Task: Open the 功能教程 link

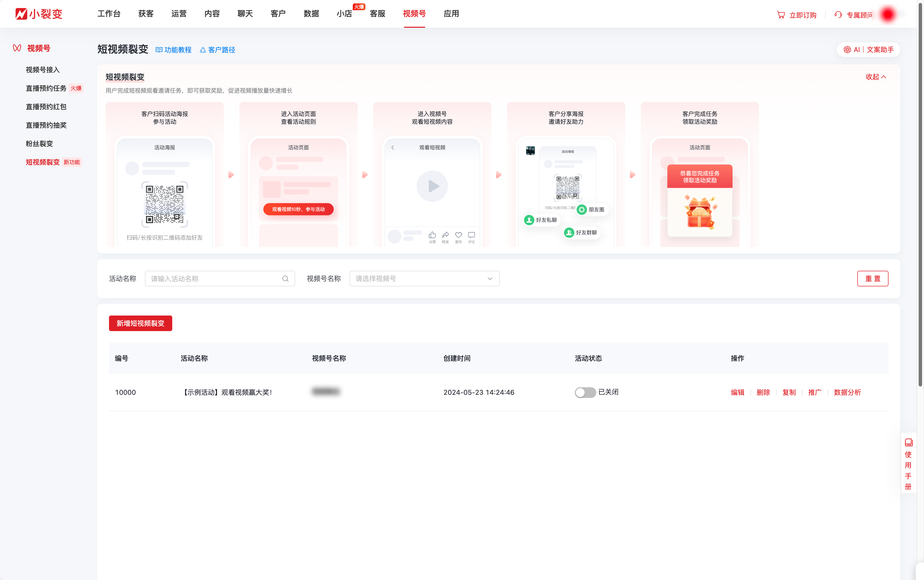Action: tap(178, 50)
